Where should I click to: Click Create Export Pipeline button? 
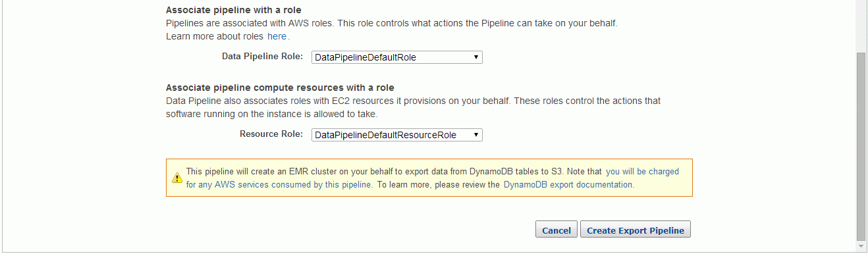point(636,230)
